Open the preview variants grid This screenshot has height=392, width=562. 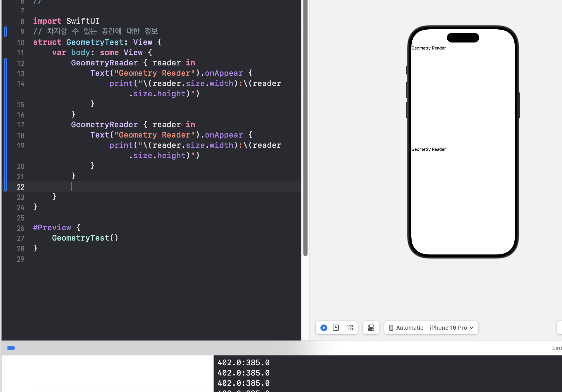coord(350,328)
